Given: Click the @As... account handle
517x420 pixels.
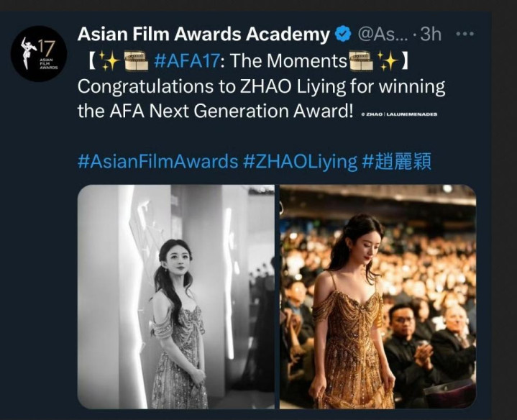Looking at the screenshot, I should click(383, 34).
